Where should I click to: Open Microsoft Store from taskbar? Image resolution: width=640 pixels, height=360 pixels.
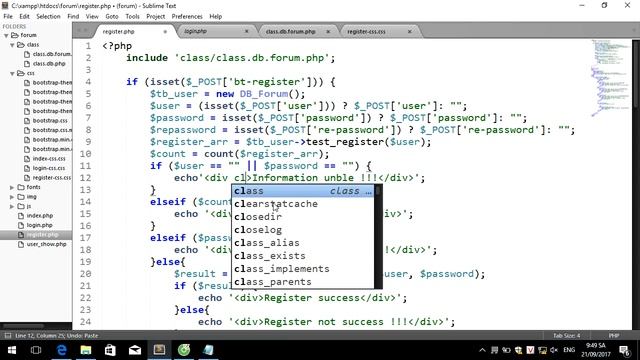pos(110,350)
